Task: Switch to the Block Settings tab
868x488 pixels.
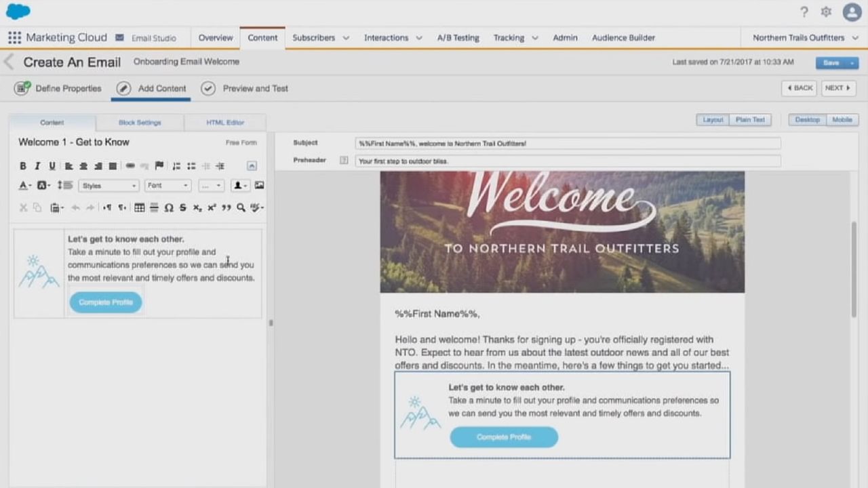Action: coord(140,123)
